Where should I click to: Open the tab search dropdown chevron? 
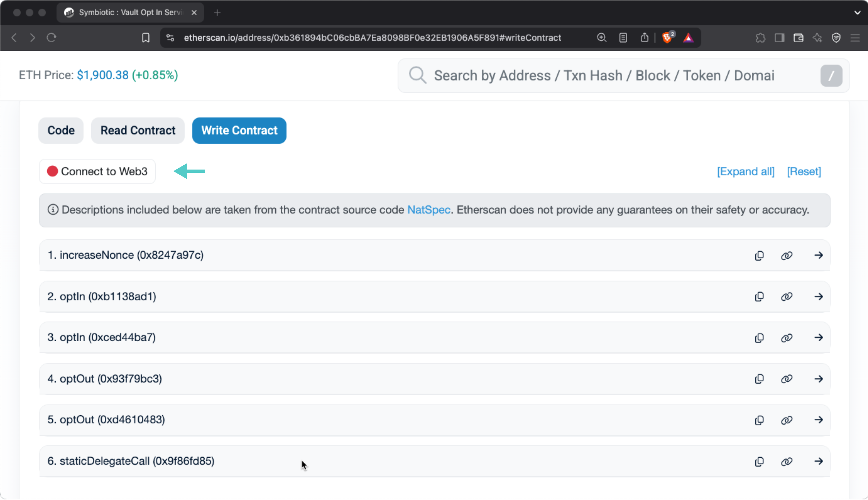857,13
